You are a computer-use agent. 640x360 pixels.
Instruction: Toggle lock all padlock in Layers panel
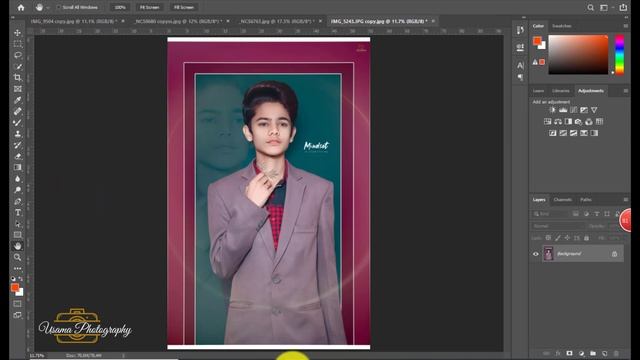[x=587, y=238]
